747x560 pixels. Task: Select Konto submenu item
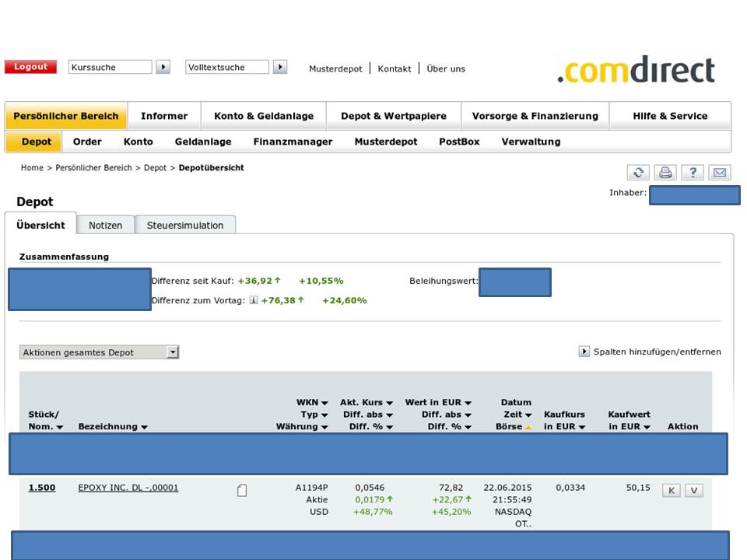click(x=139, y=142)
